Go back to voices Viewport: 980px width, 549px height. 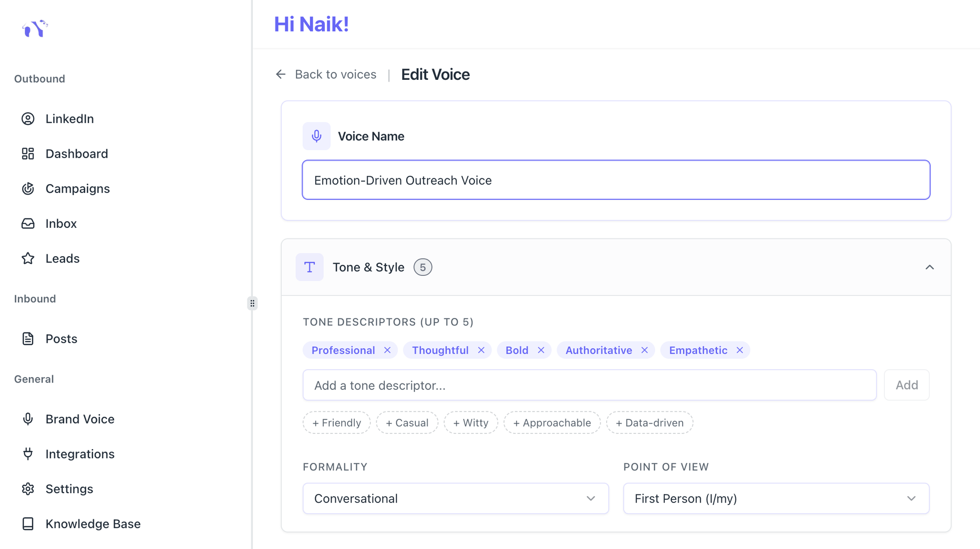coord(335,74)
